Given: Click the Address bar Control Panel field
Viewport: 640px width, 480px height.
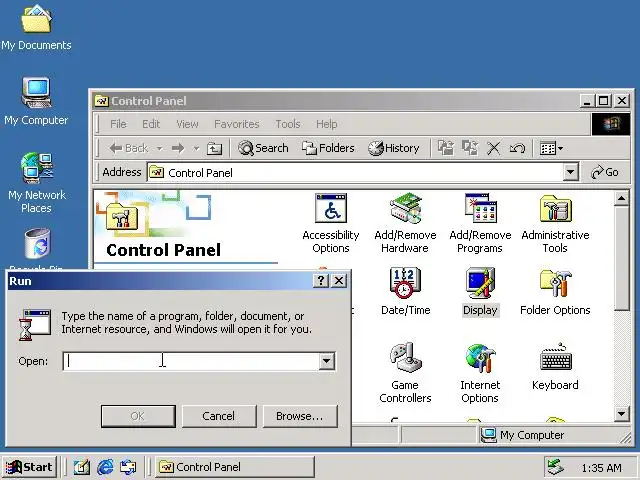Looking at the screenshot, I should [355, 173].
